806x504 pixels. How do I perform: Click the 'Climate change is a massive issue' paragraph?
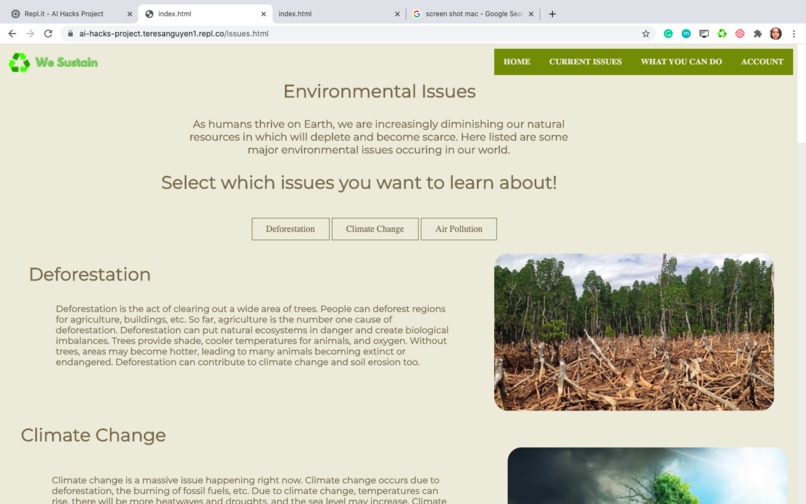(249, 490)
